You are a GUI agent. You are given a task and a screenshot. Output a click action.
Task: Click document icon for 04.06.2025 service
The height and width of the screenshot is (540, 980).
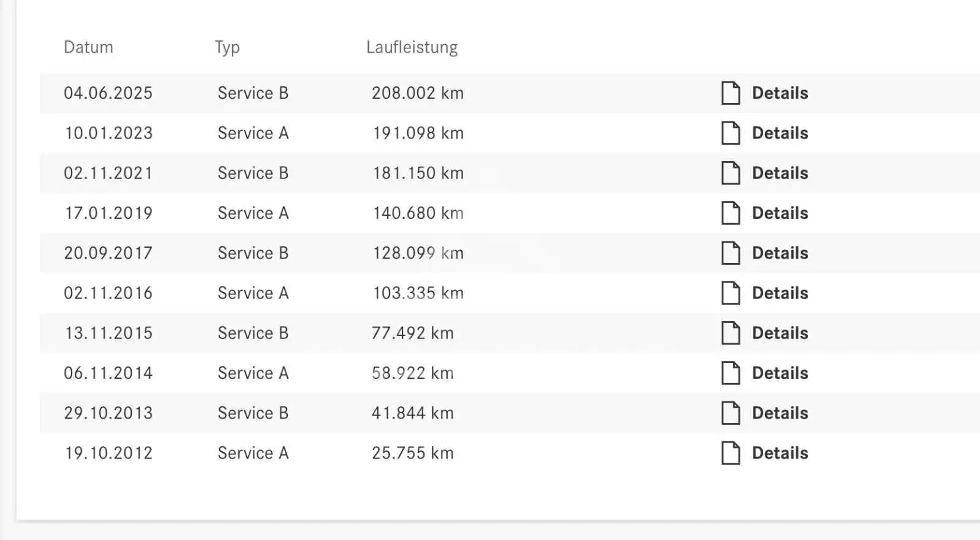click(731, 93)
